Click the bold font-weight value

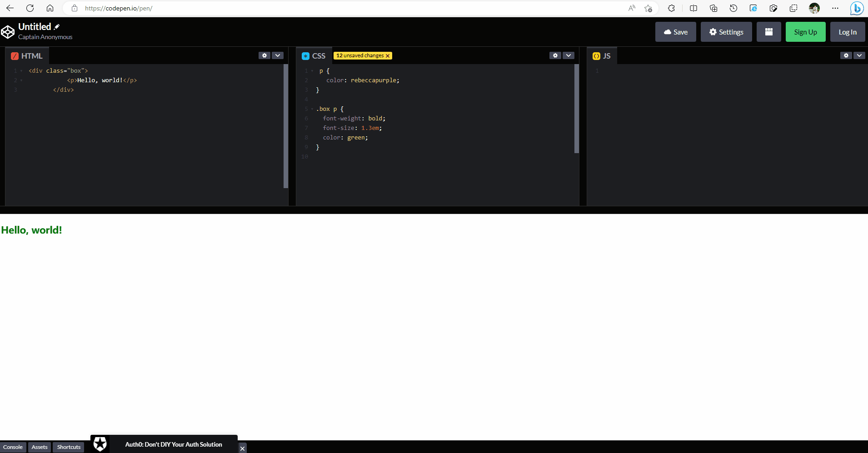(375, 119)
